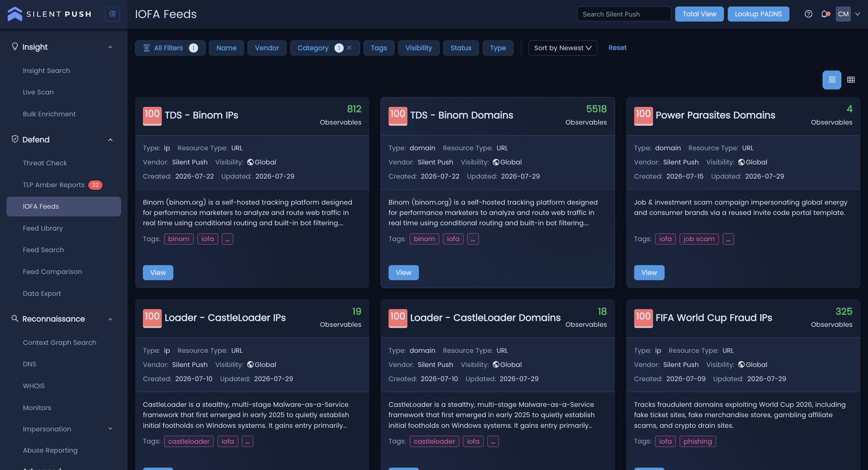This screenshot has height=470, width=868.
Task: Open the All Filters panel
Action: point(170,48)
